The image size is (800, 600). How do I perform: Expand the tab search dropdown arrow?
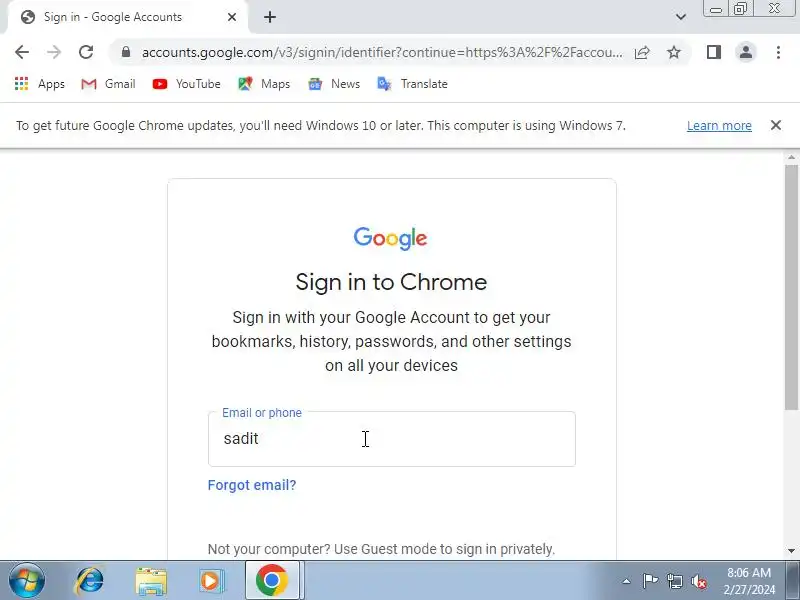point(681,17)
